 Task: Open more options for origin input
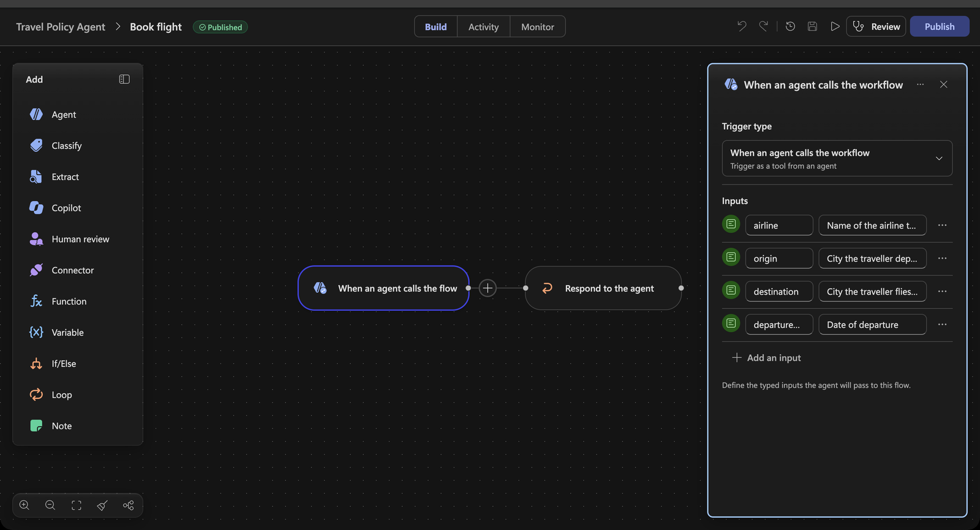coord(942,259)
